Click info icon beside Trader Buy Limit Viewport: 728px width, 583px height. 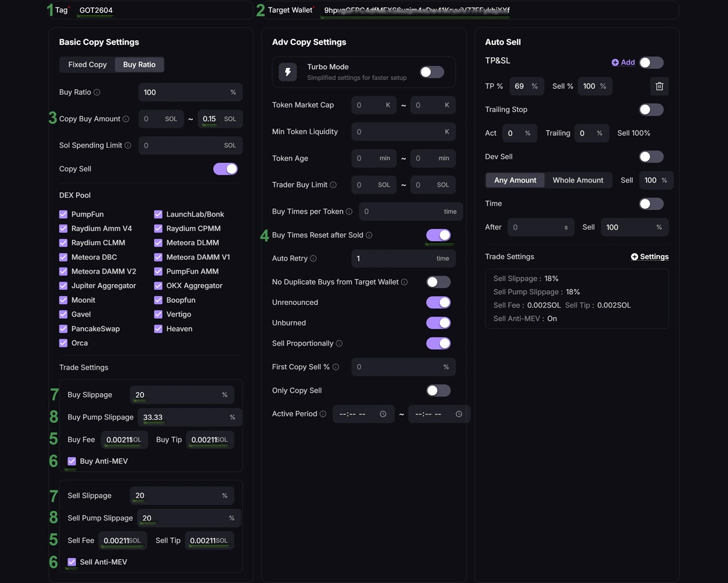click(x=333, y=185)
